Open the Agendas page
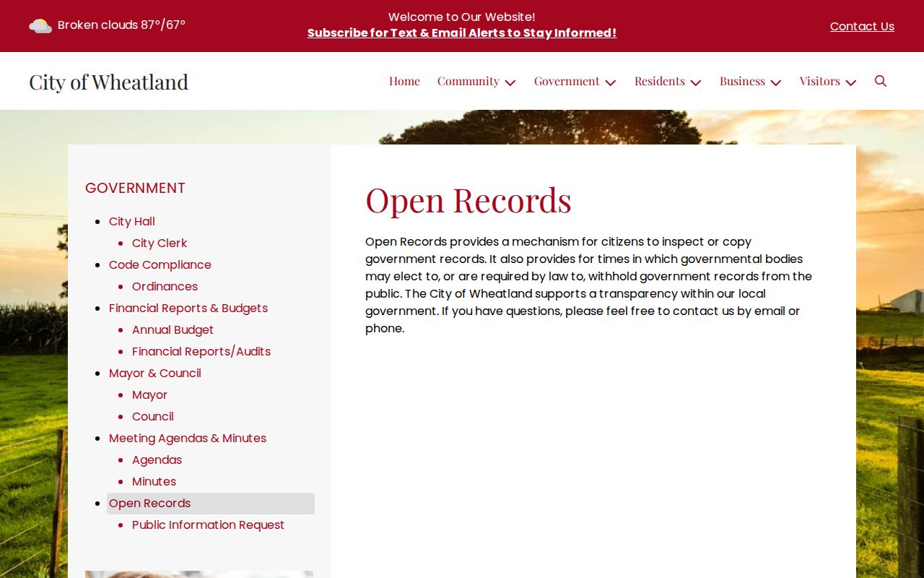This screenshot has height=578, width=924. click(157, 460)
